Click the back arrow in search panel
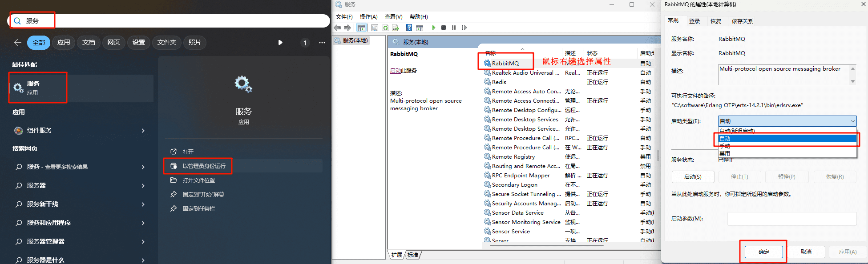Image resolution: width=868 pixels, height=264 pixels. click(x=18, y=42)
